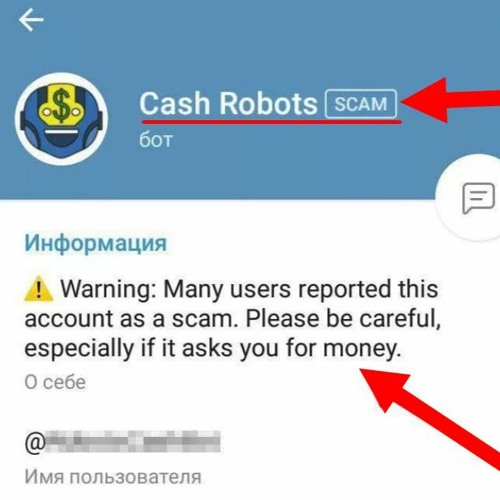Viewport: 500px width, 500px height.
Task: Click the @ symbol of the username
Action: [x=35, y=443]
